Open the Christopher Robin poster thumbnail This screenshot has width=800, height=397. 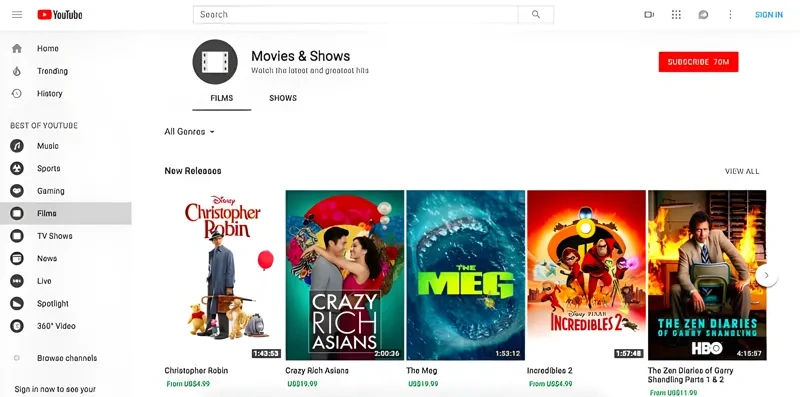[223, 275]
